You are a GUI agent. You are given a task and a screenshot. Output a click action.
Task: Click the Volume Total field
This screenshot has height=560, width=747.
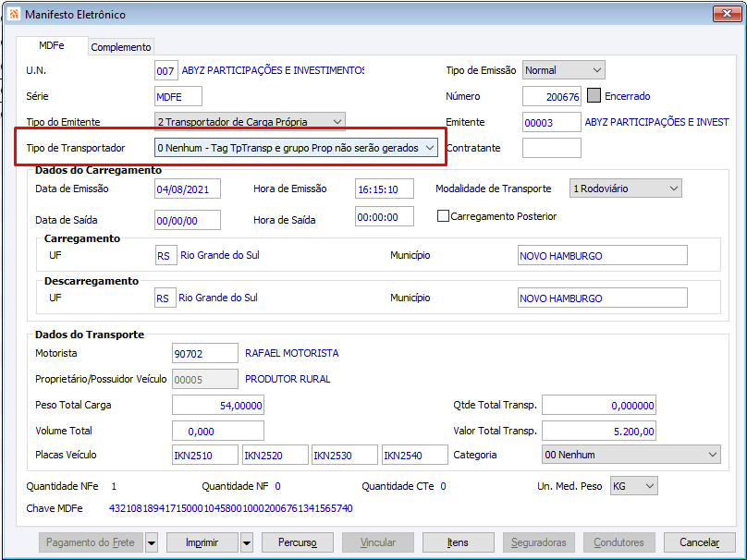pos(218,431)
